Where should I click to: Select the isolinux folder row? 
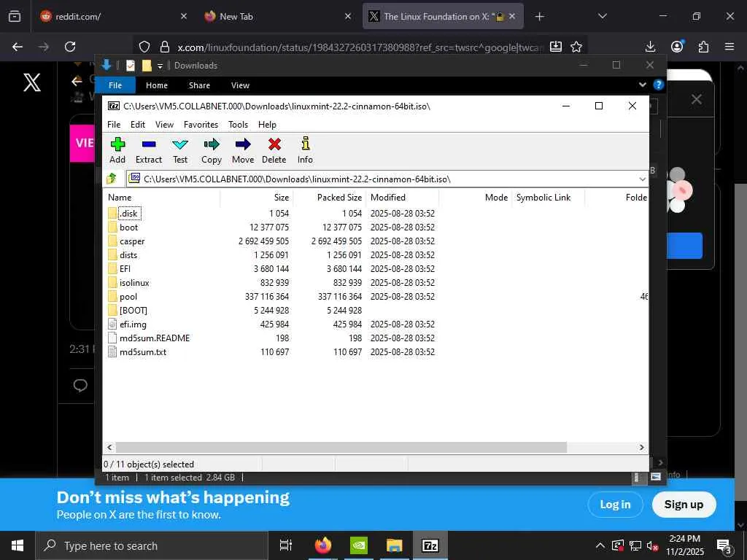tap(271, 282)
